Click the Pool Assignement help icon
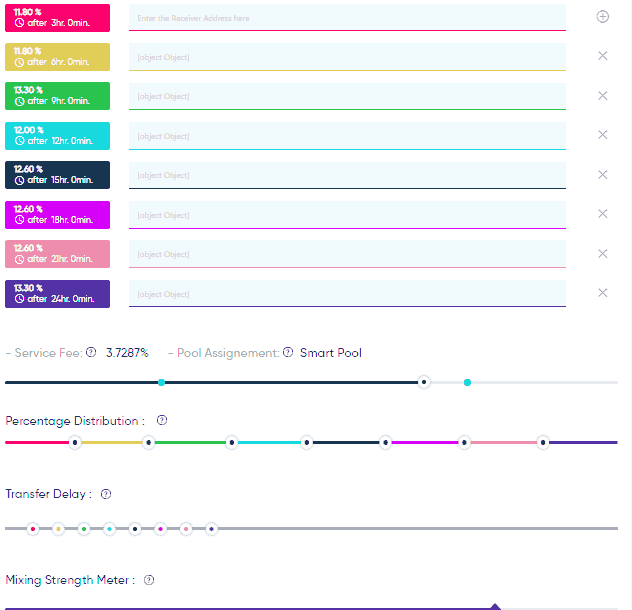This screenshot has height=610, width=632. click(288, 352)
